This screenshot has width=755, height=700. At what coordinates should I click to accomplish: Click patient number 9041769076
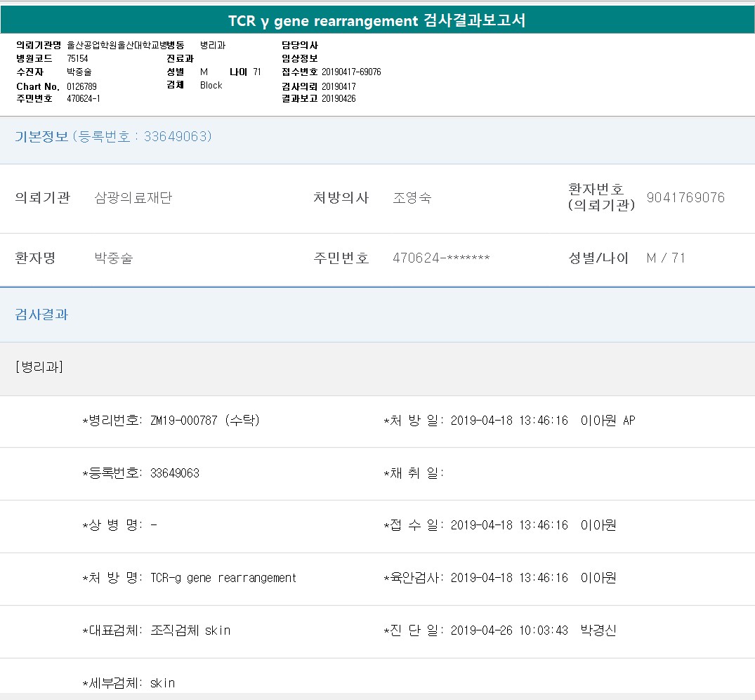[685, 198]
